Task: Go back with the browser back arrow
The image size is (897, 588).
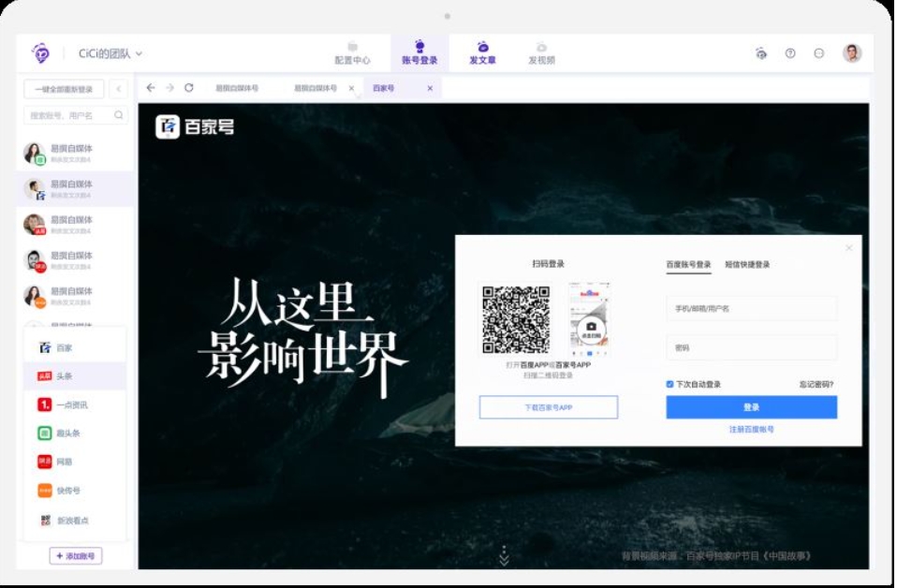Action: pyautogui.click(x=151, y=87)
